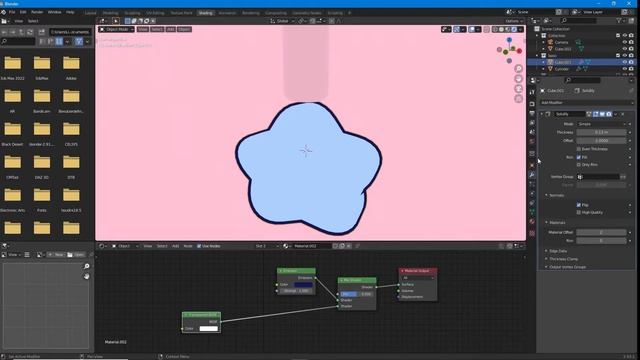
Task: Adjust the Solidify Offset slider
Action: click(601, 140)
